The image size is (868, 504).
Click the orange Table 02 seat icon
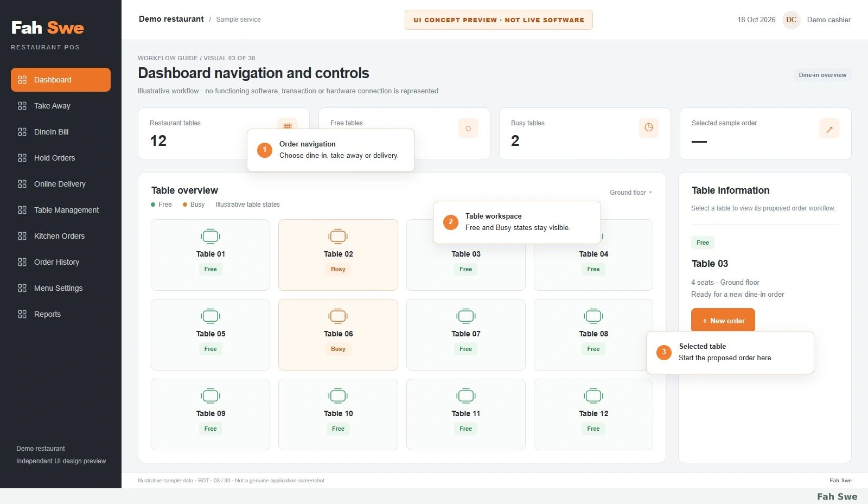338,237
